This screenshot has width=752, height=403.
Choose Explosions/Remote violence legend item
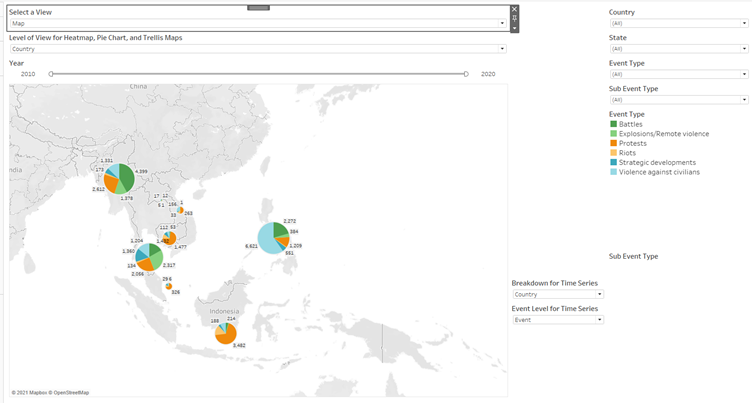click(664, 134)
